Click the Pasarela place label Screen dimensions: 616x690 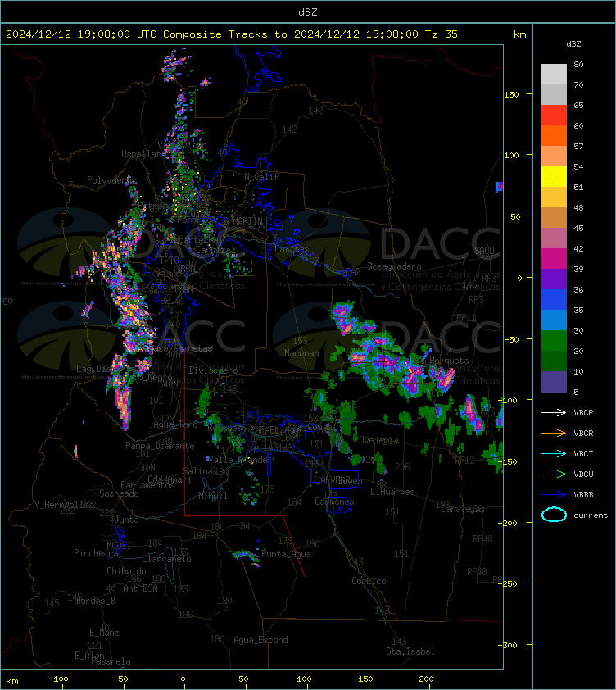(111, 661)
